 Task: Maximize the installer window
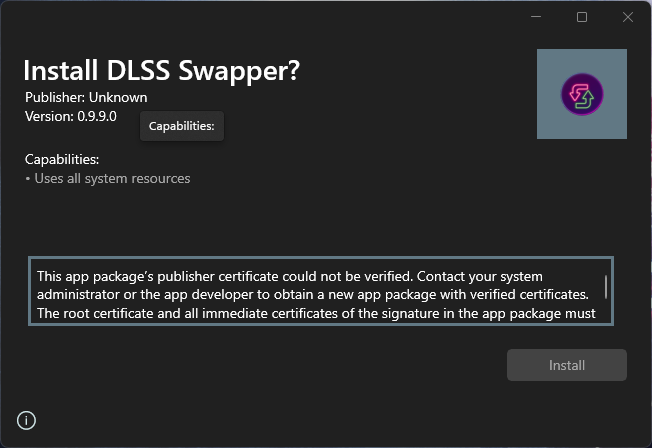582,17
